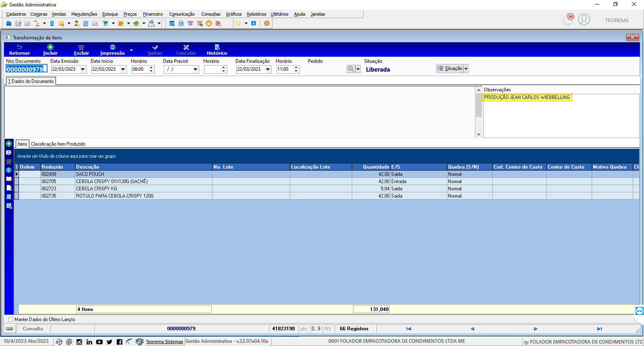Click the notification bell icon
This screenshot has width=644, height=346.
(568, 19)
